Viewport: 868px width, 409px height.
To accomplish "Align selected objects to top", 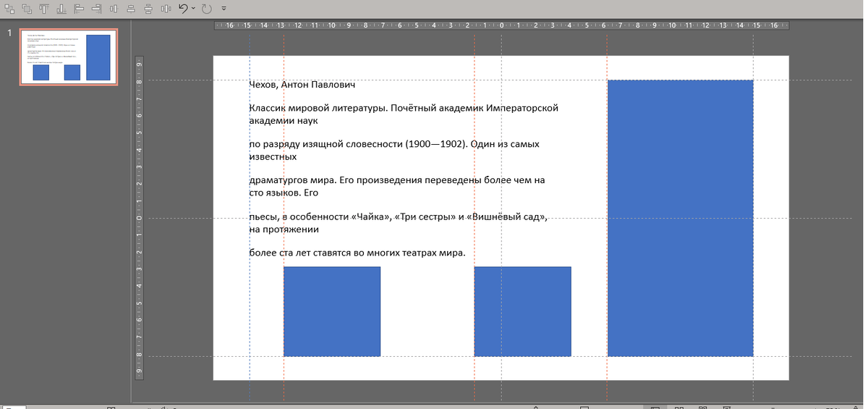I will (x=44, y=9).
